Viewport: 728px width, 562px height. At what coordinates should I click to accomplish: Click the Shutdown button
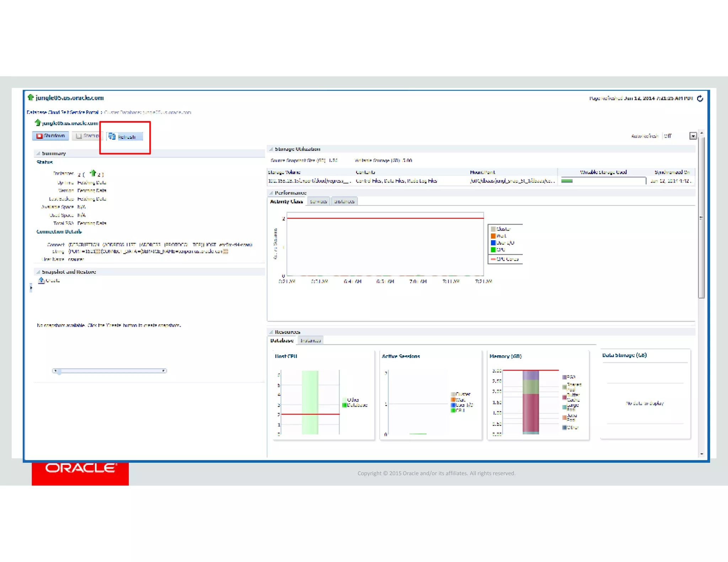(51, 136)
